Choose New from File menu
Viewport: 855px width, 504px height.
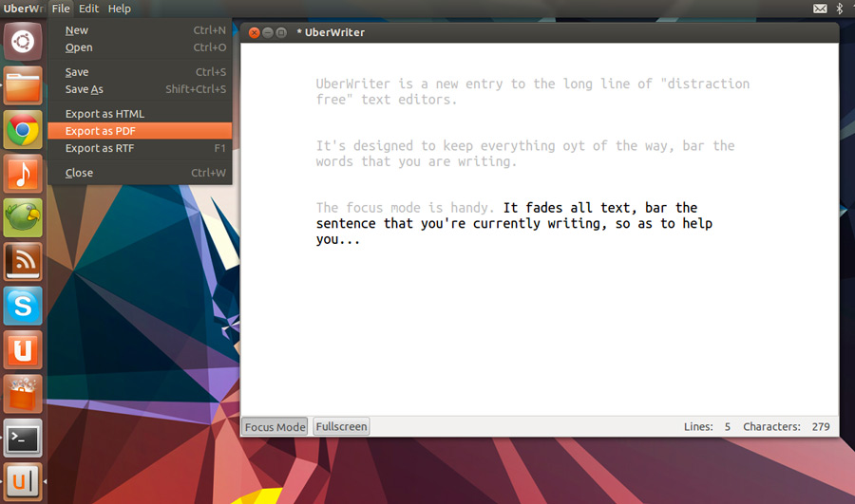140,30
